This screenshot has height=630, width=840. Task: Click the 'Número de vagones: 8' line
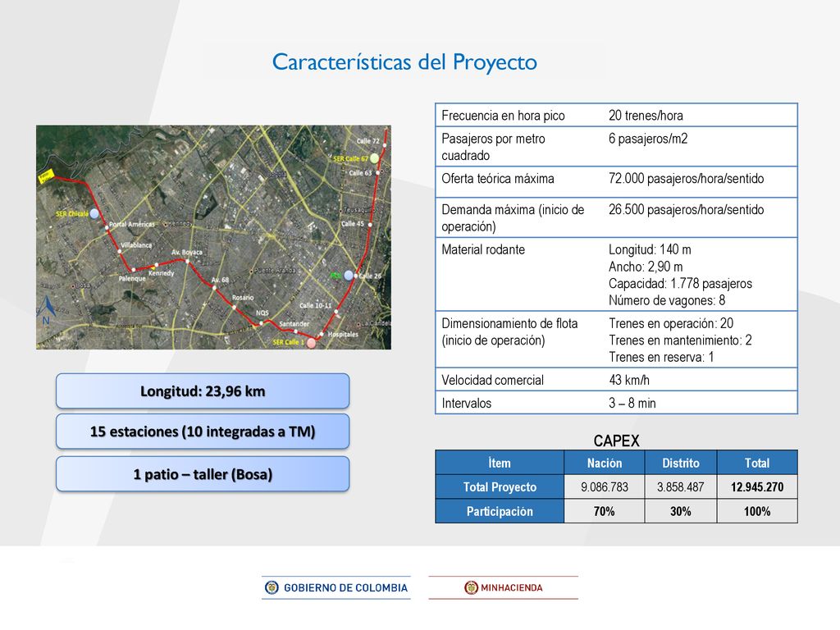(667, 300)
